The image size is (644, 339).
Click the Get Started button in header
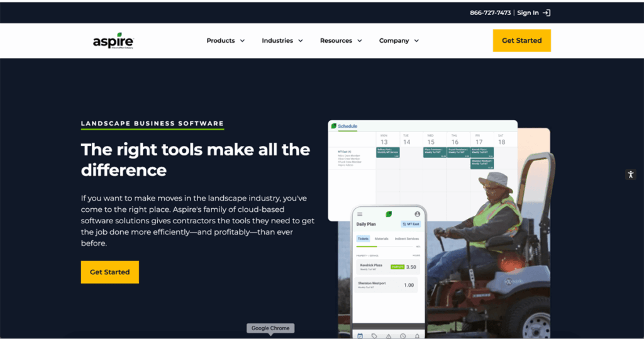(x=521, y=41)
